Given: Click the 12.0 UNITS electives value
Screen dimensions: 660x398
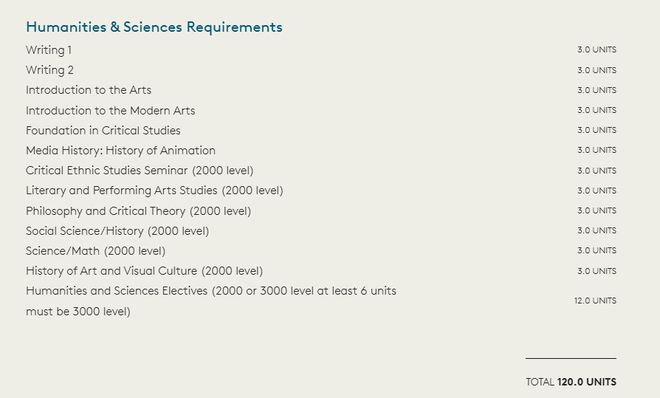Looking at the screenshot, I should 595,301.
